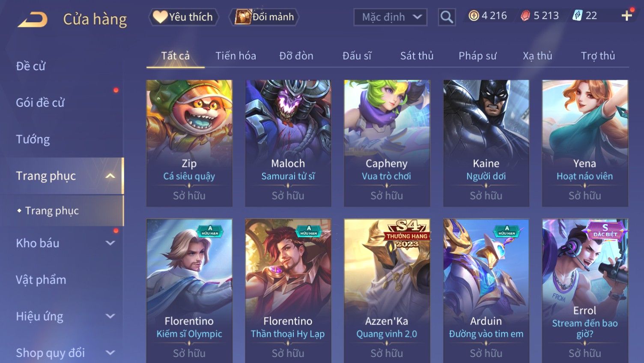The image size is (644, 363).
Task: Tap the gold coin balance icon
Action: tap(474, 16)
